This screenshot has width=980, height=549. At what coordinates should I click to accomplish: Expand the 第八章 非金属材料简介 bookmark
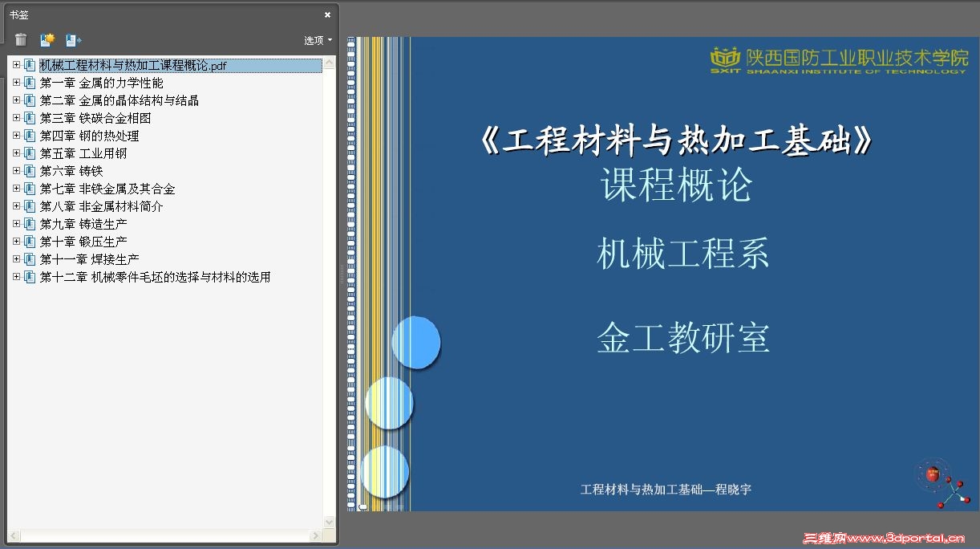coord(16,206)
